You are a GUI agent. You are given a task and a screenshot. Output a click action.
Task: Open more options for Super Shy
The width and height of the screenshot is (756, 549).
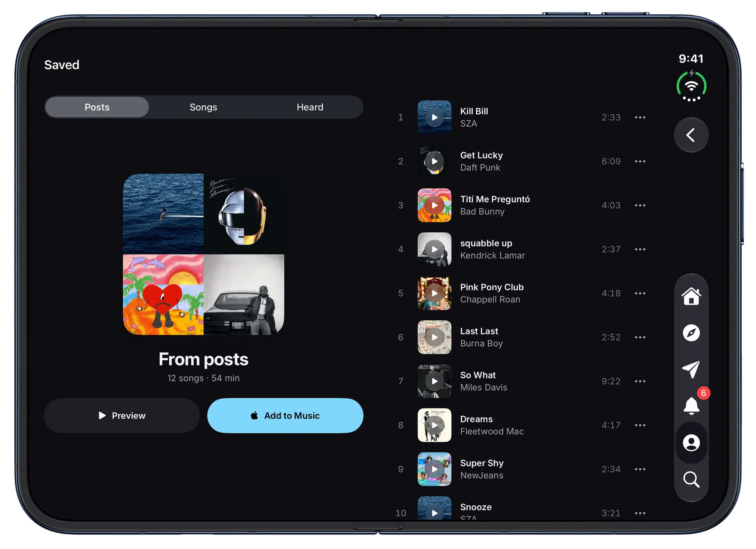640,469
